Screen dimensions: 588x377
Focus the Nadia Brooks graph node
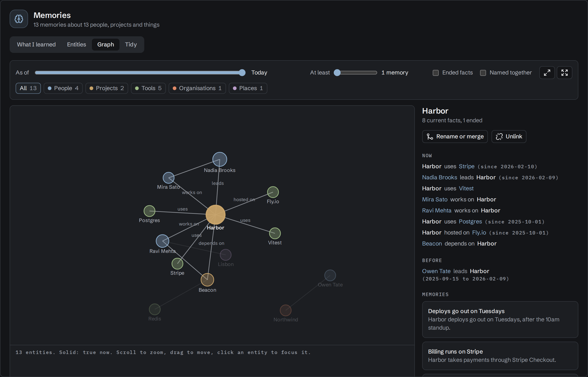(220, 159)
